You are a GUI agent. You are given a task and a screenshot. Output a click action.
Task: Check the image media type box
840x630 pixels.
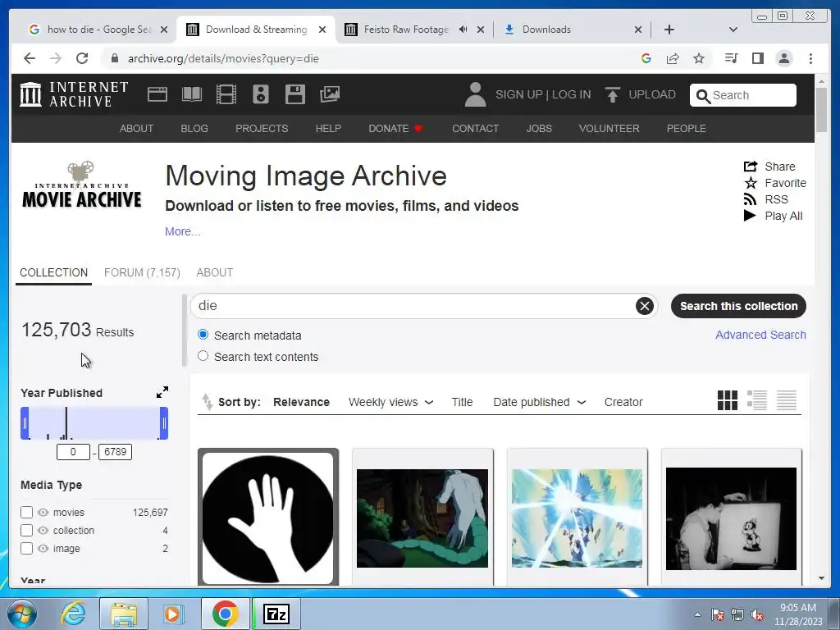coord(27,549)
